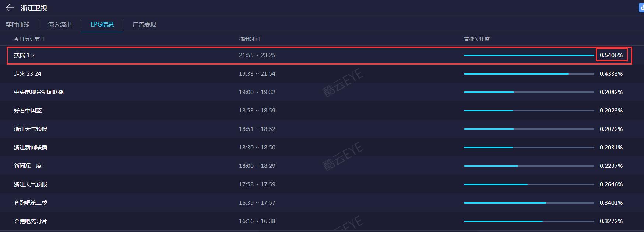Click the 好看中国蓝 program name
This screenshot has width=644, height=232.
(28, 111)
